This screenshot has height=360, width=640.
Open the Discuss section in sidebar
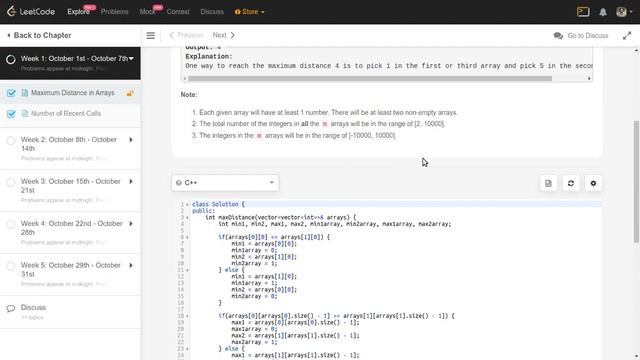(33, 307)
